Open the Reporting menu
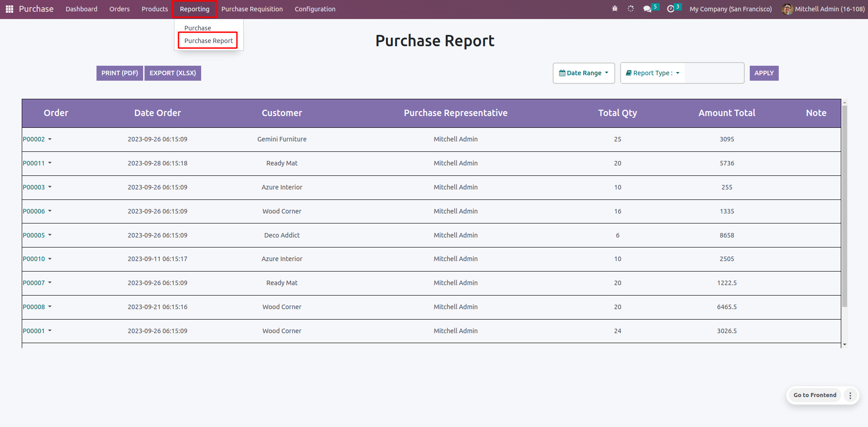Screen dimensions: 868x427 194,9
